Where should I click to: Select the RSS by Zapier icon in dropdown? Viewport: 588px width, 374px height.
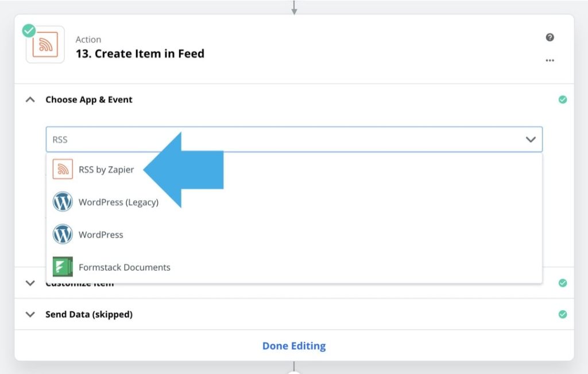[x=63, y=169]
